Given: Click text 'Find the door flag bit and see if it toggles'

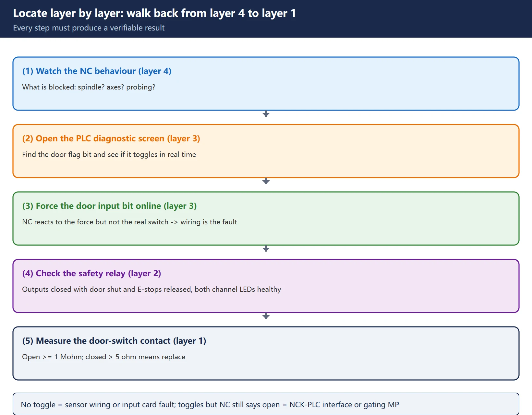Looking at the screenshot, I should pyautogui.click(x=109, y=155).
